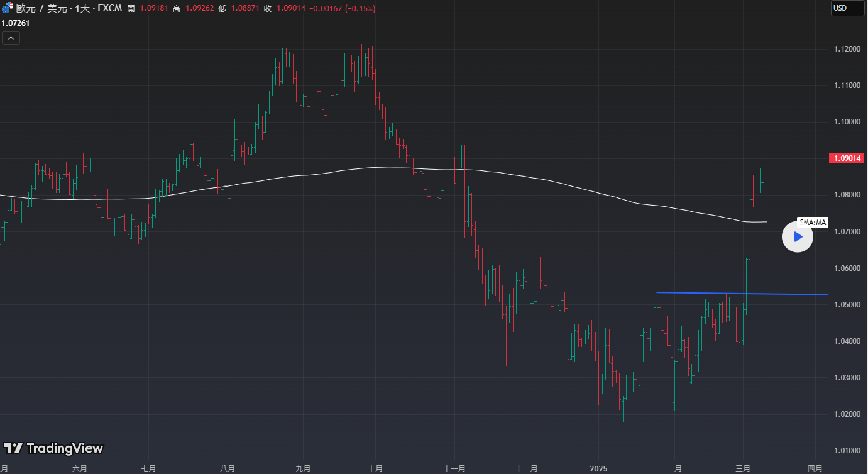Click the 十月 label on time axis
This screenshot has width=868, height=474.
click(x=375, y=468)
